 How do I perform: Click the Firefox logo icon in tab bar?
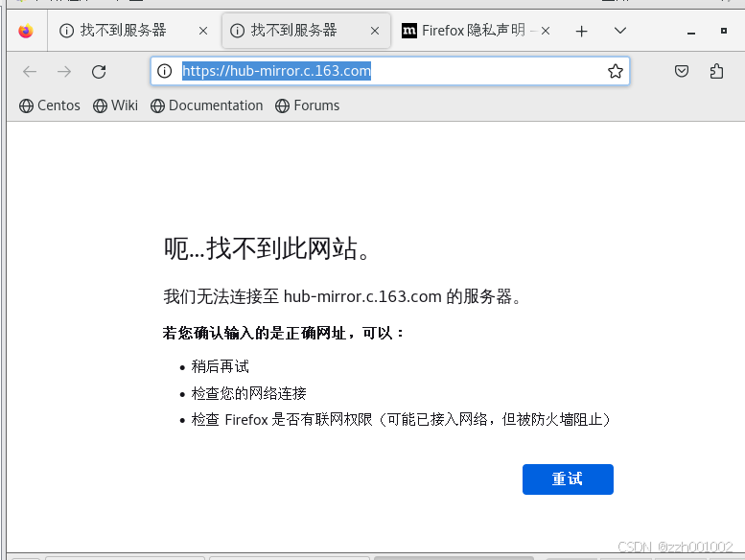(26, 31)
